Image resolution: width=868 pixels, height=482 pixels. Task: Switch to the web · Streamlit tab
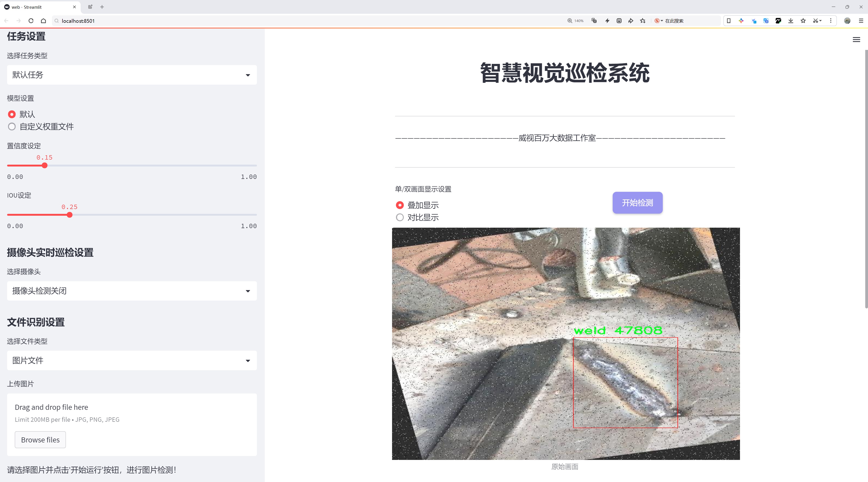tap(40, 7)
